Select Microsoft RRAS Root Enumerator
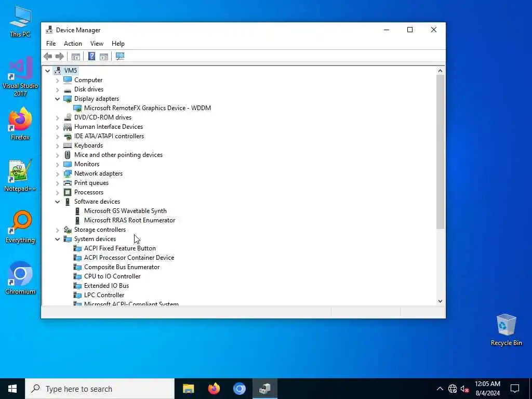Image resolution: width=532 pixels, height=399 pixels. click(129, 220)
